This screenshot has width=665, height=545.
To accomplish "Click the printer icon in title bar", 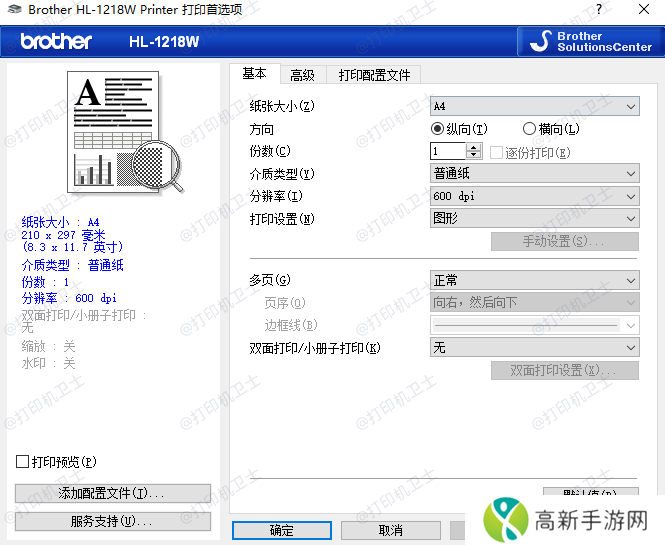I will pos(14,9).
